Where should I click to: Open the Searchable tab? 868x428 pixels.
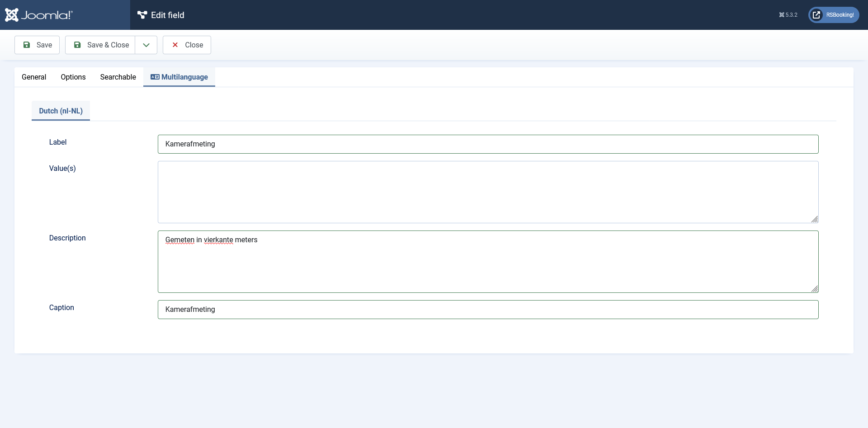[x=118, y=77]
